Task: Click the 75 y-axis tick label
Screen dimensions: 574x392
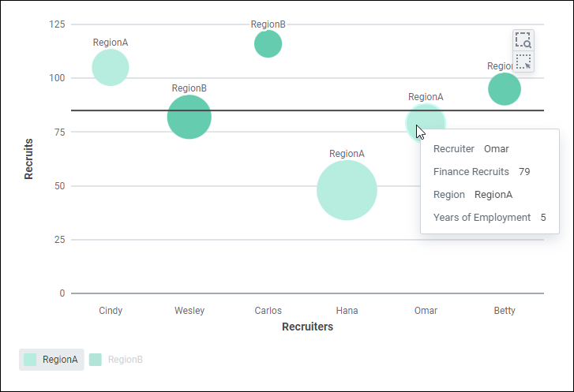Action: [x=60, y=132]
